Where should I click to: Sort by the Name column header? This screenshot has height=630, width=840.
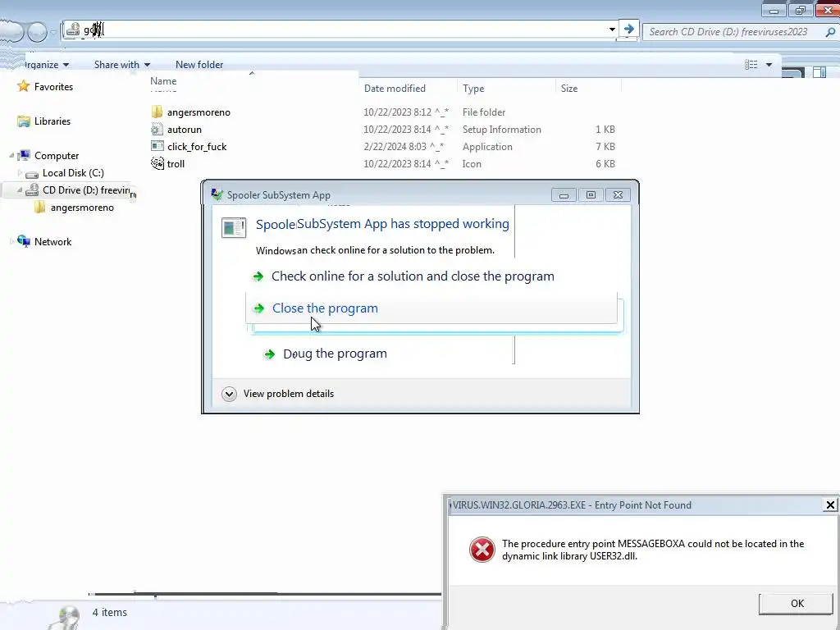pyautogui.click(x=163, y=81)
